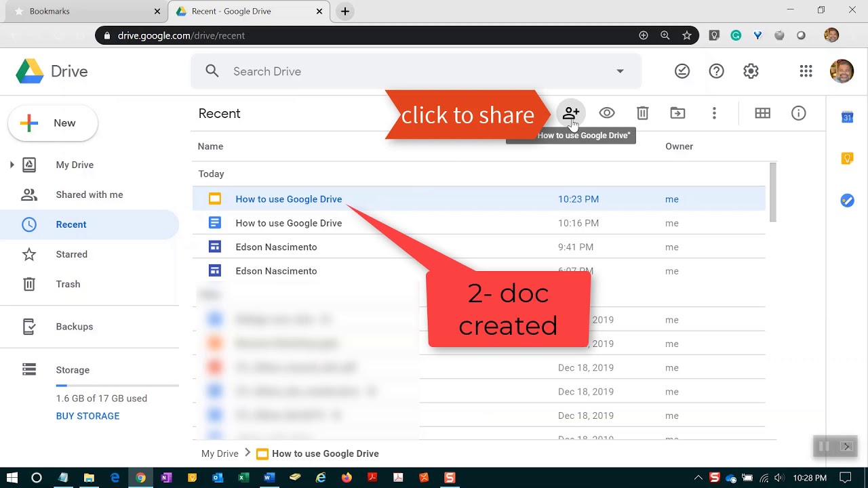
Task: Go to Shared with me
Action: click(x=90, y=195)
